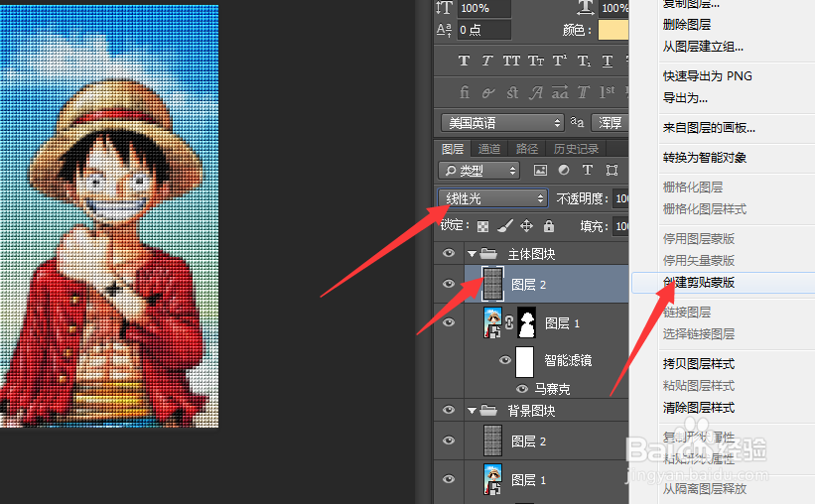Click the 填充 fill value field
Screen dimensions: 815x504
click(620, 226)
